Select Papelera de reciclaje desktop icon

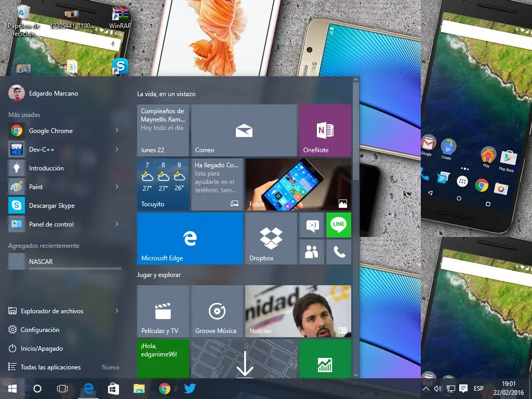pos(23,20)
